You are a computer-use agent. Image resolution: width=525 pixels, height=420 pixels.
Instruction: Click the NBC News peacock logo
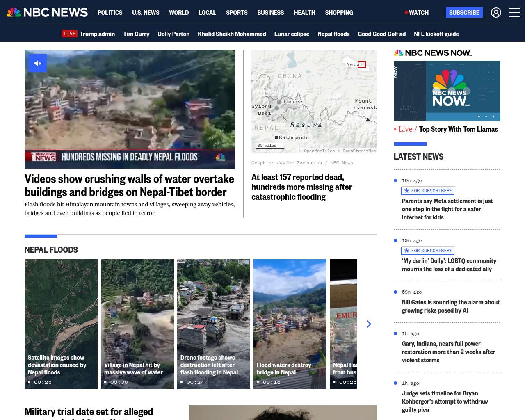click(47, 12)
